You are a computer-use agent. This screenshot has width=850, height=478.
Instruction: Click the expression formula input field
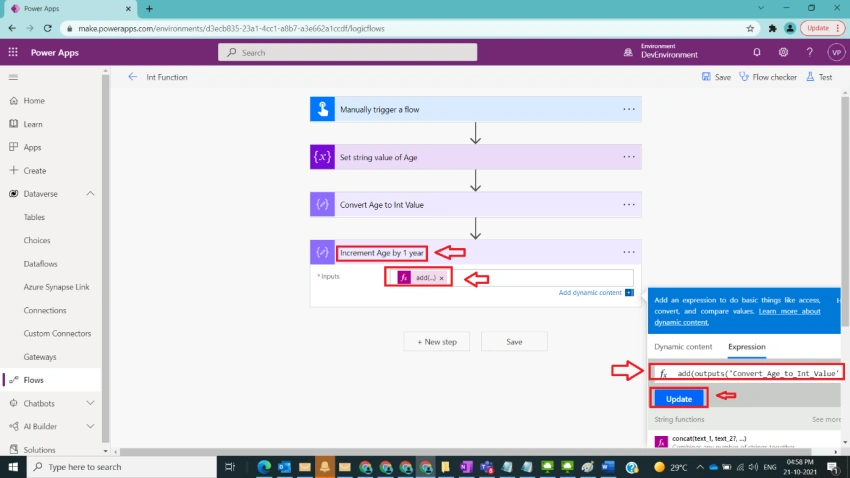747,373
